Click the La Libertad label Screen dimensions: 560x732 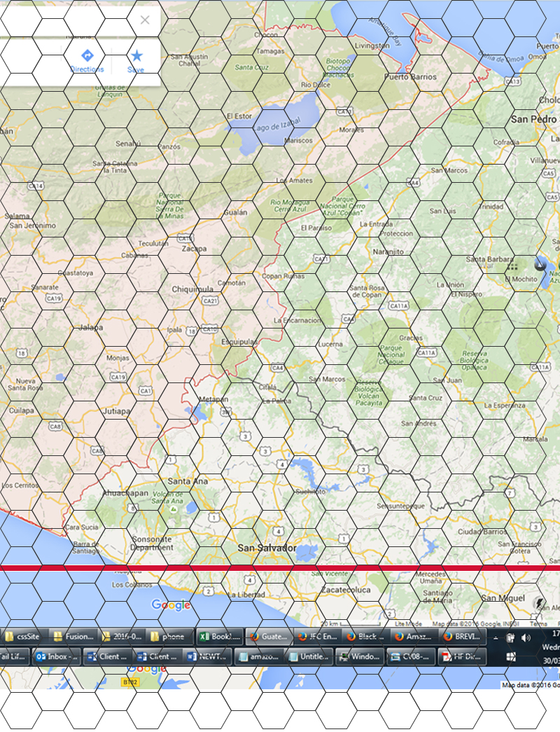tap(246, 595)
